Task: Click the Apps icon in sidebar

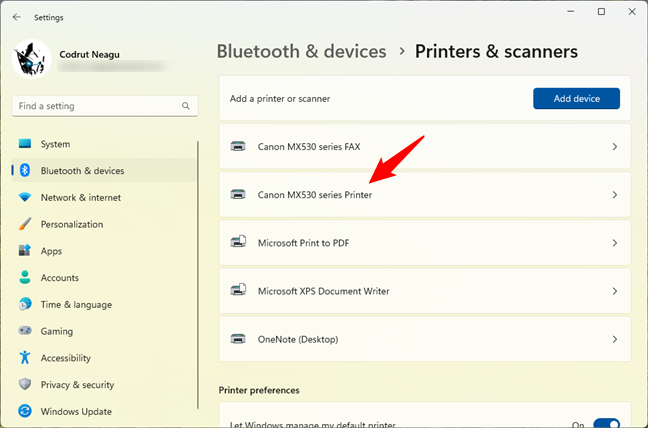Action: tap(25, 250)
